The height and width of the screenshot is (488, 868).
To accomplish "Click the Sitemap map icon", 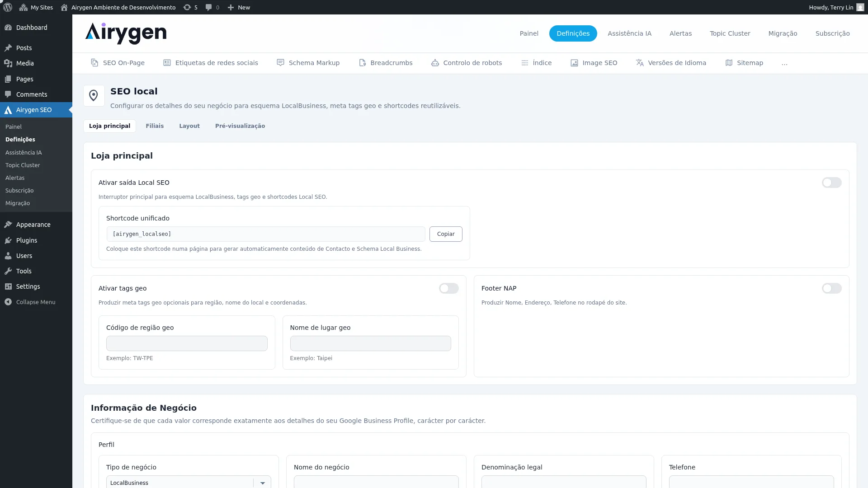I will [729, 63].
